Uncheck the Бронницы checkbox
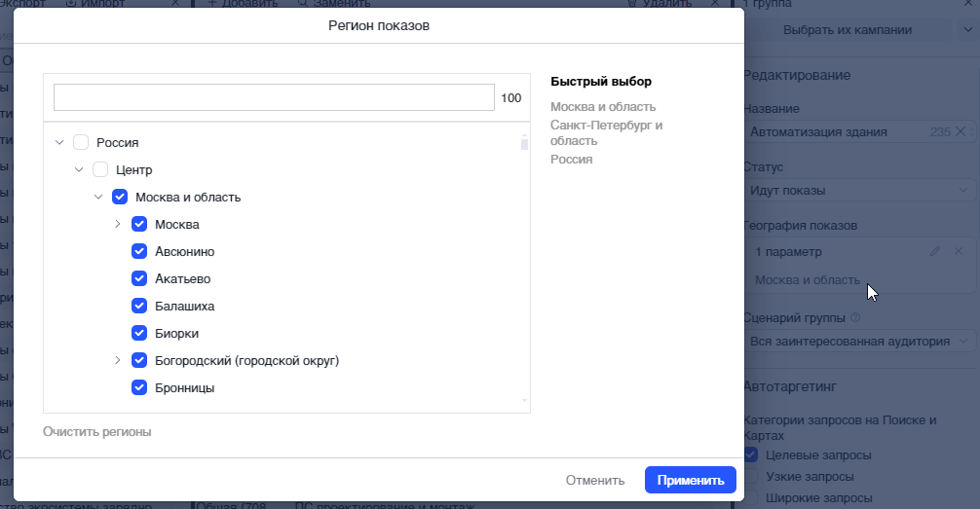This screenshot has height=509, width=980. pyautogui.click(x=139, y=387)
